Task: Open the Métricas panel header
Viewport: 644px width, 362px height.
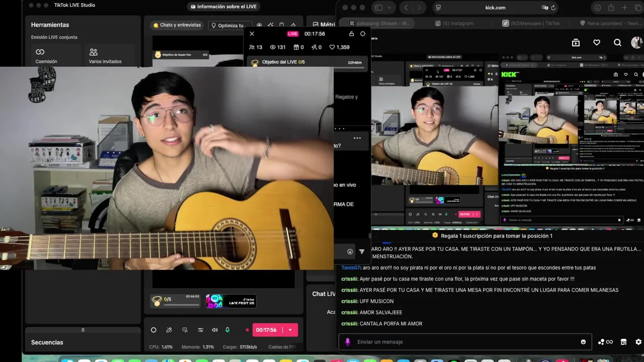Action: point(324,24)
